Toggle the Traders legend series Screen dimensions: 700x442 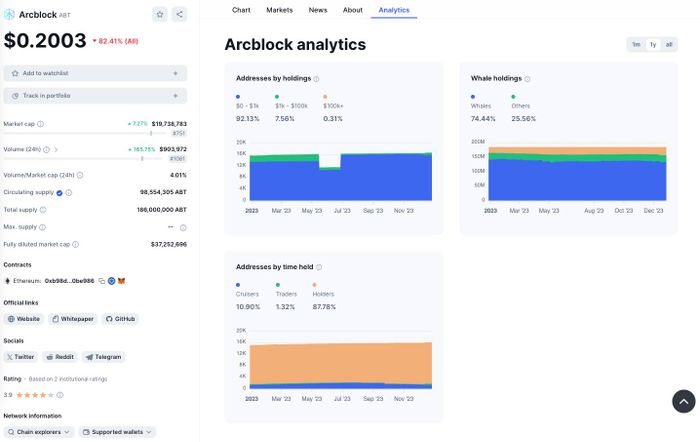pyautogui.click(x=286, y=294)
